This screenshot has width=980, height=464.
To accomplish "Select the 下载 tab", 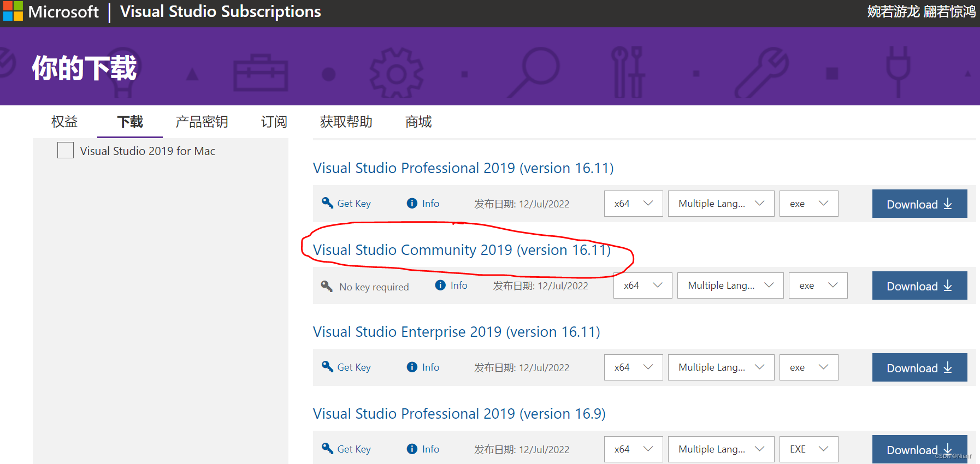I will point(130,122).
